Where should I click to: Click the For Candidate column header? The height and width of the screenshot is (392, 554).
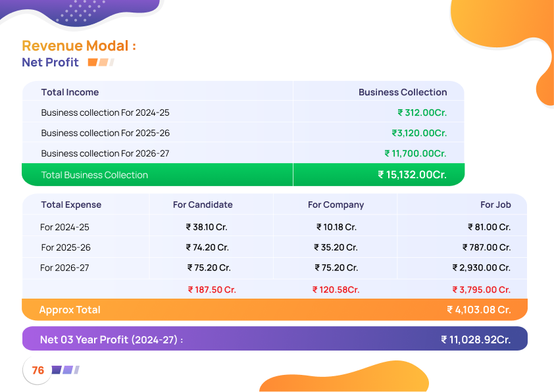coord(203,205)
